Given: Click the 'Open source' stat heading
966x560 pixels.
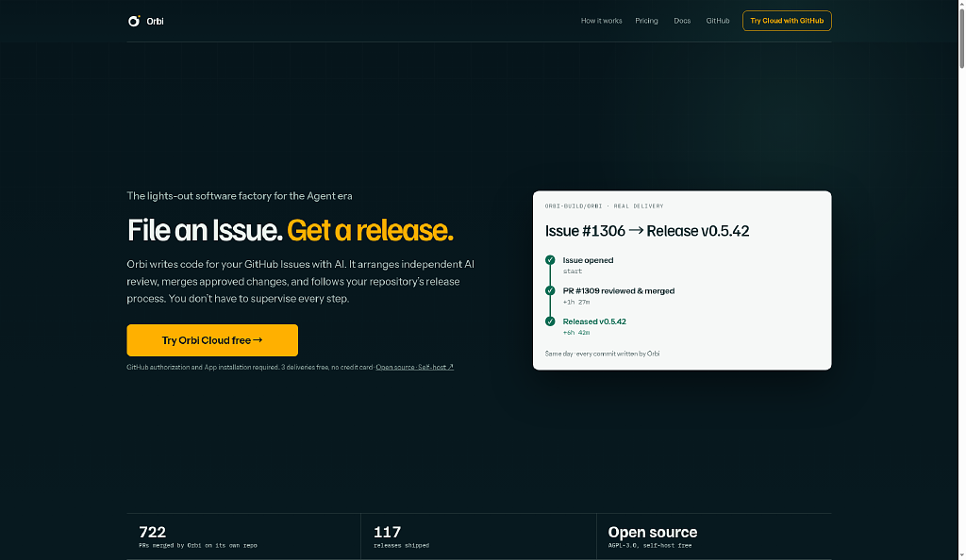Looking at the screenshot, I should click(x=653, y=532).
